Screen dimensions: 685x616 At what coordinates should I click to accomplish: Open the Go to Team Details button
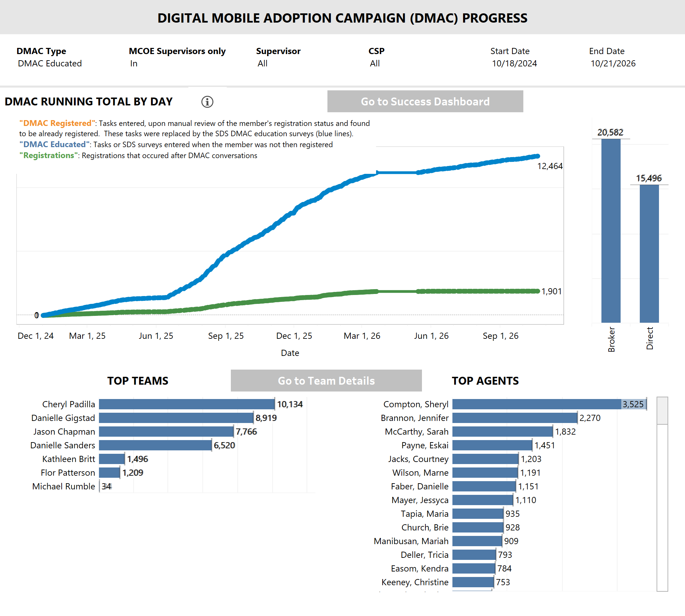pos(326,381)
